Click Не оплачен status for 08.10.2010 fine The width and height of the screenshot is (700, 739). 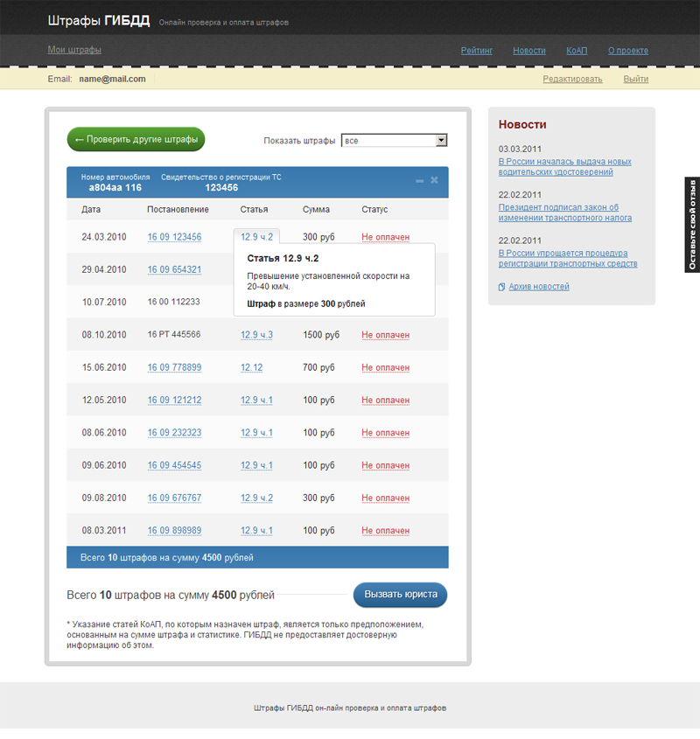(385, 335)
